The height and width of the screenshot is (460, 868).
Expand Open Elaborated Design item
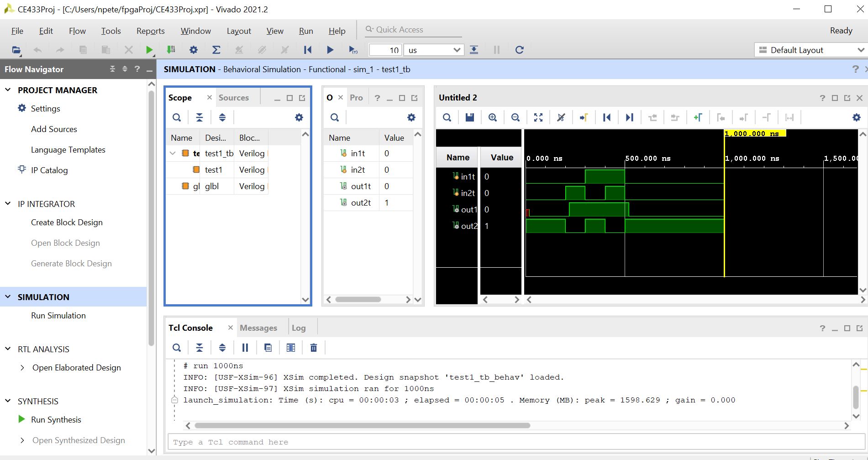pyautogui.click(x=22, y=368)
